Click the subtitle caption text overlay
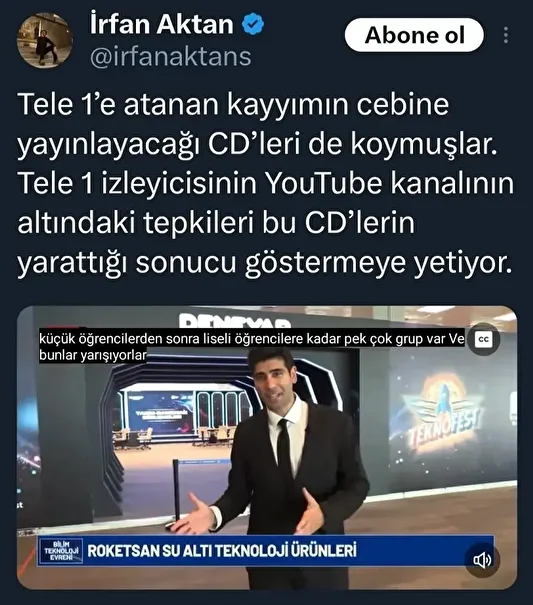This screenshot has height=605, width=533. tap(252, 346)
